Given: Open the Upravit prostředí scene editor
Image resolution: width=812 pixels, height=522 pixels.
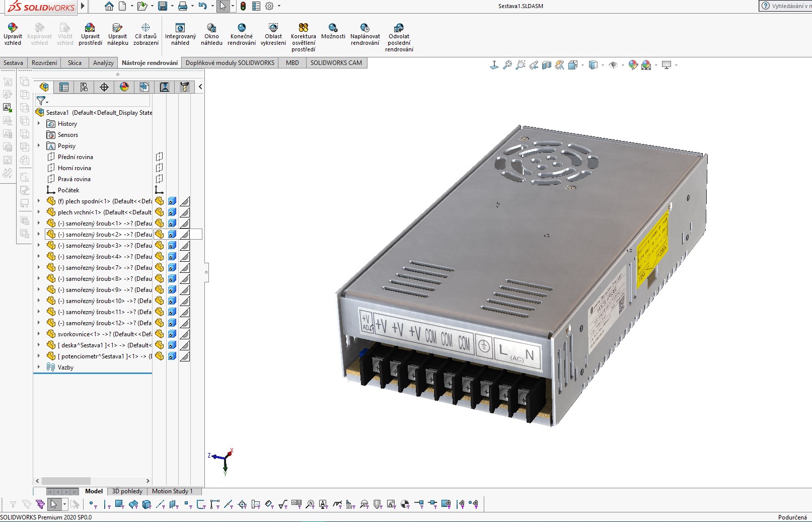Looking at the screenshot, I should point(90,28).
